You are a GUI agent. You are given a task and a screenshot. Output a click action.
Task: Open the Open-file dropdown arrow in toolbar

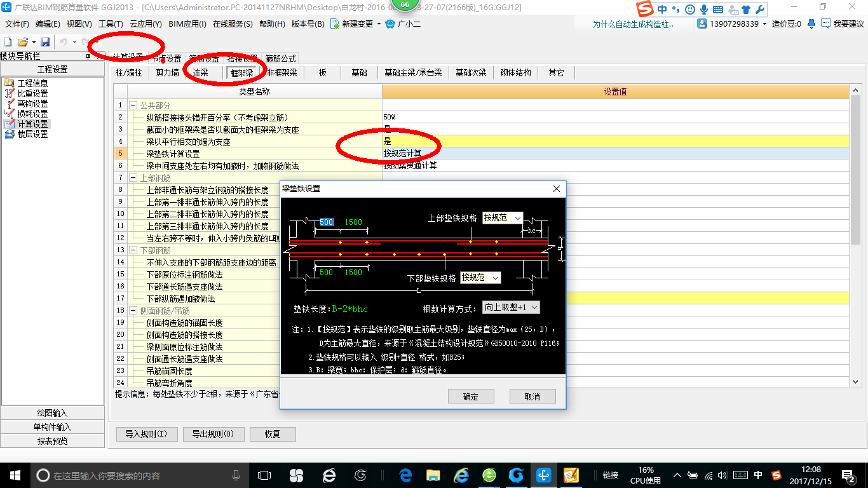(x=32, y=42)
